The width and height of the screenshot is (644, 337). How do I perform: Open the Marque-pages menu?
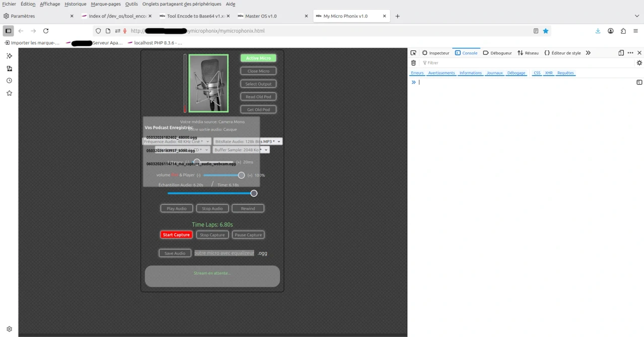coord(106,4)
